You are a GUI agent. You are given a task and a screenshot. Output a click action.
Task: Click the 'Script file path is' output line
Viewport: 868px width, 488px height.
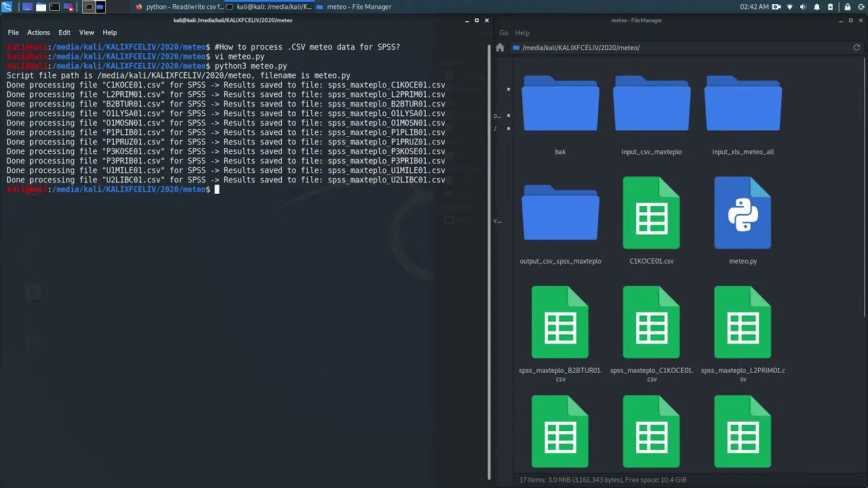(x=178, y=76)
